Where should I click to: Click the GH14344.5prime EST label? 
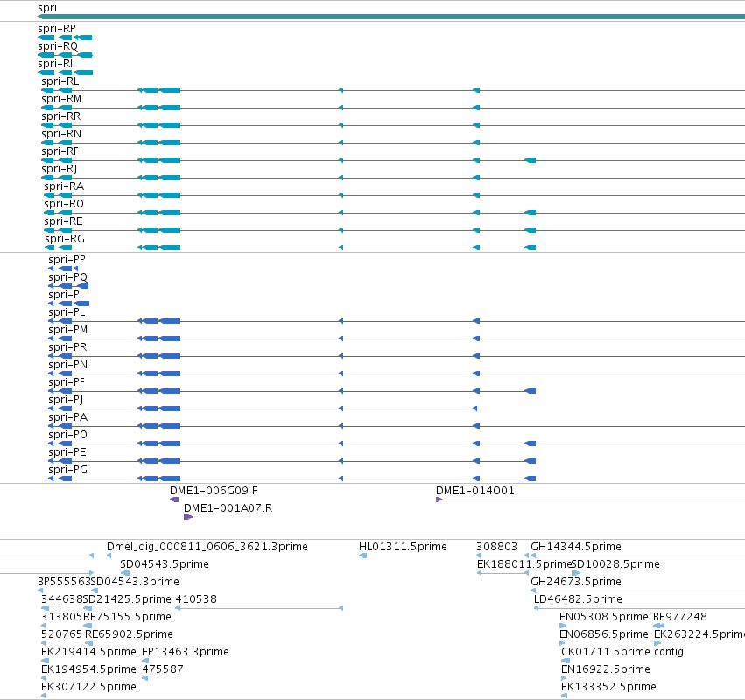(x=576, y=547)
